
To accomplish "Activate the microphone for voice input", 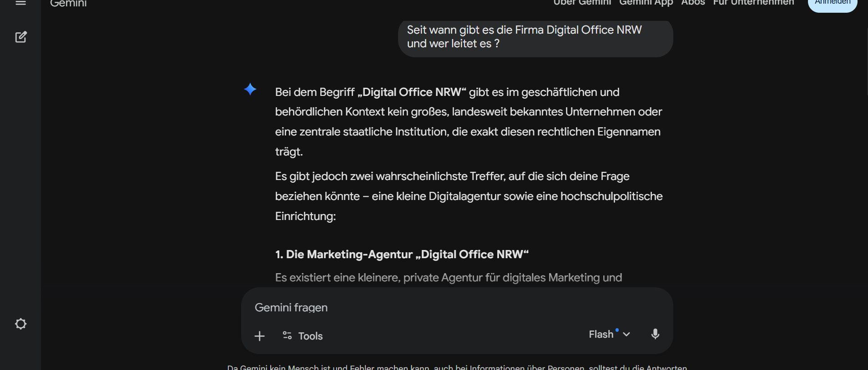I will click(x=655, y=334).
